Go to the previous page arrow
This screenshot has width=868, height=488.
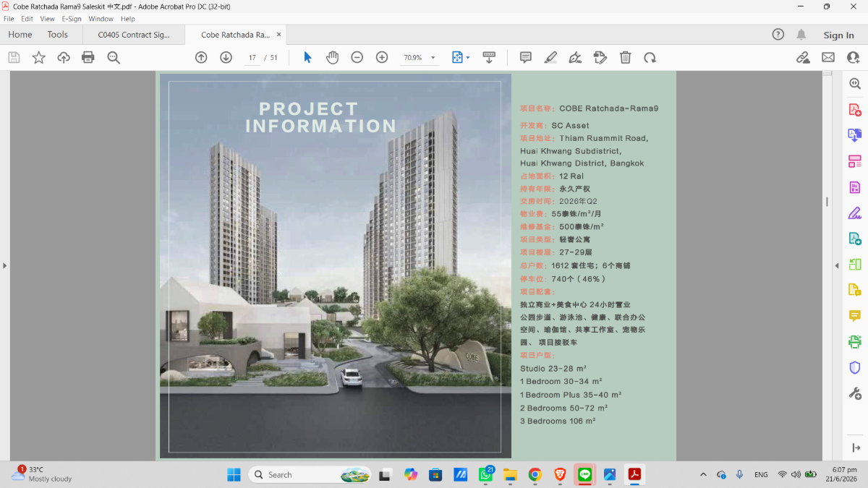click(201, 58)
